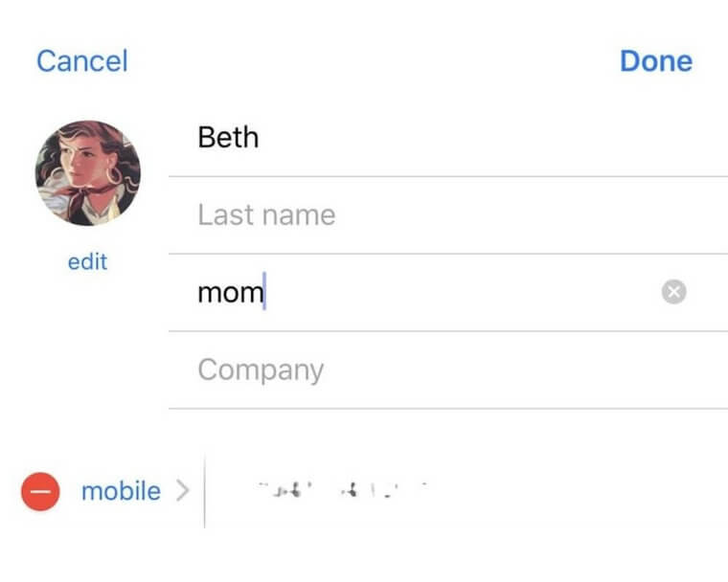Select the Company field
This screenshot has width=728, height=582.
pyautogui.click(x=448, y=370)
